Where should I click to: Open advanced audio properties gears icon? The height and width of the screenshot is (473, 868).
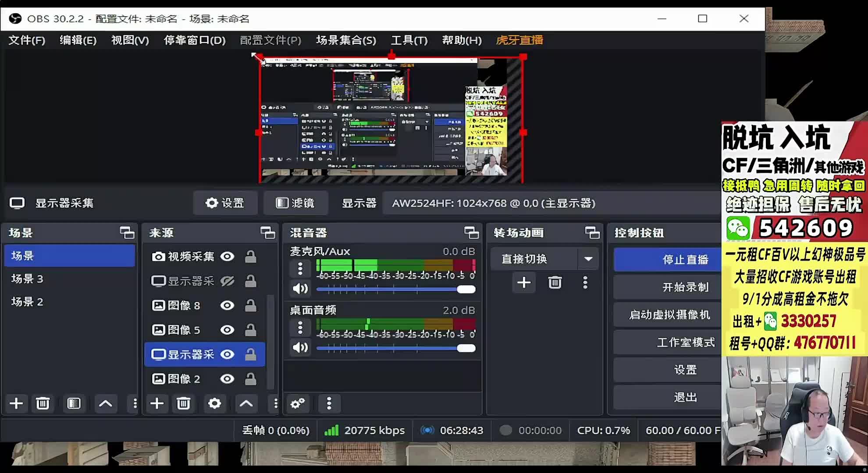click(298, 403)
